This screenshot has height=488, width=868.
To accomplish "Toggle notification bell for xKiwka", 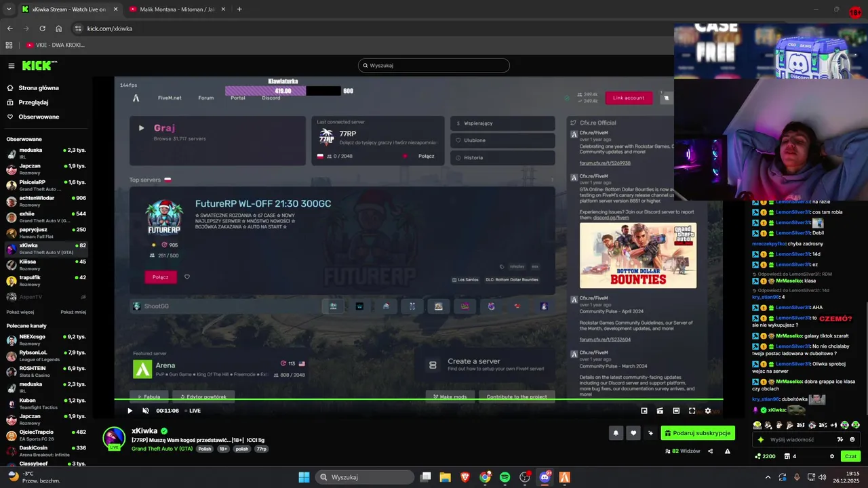I will click(x=616, y=433).
